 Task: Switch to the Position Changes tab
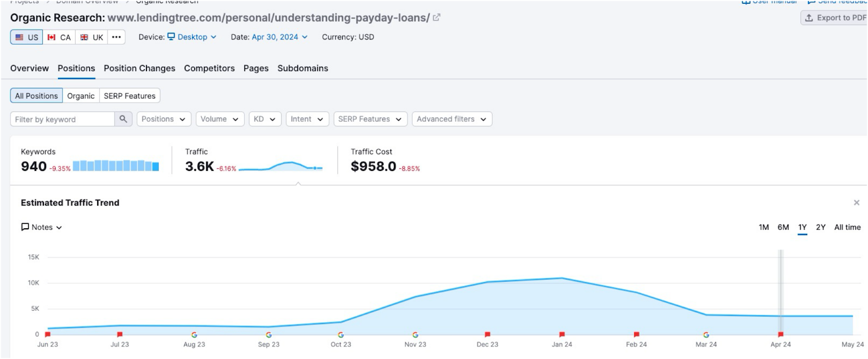pyautogui.click(x=139, y=68)
